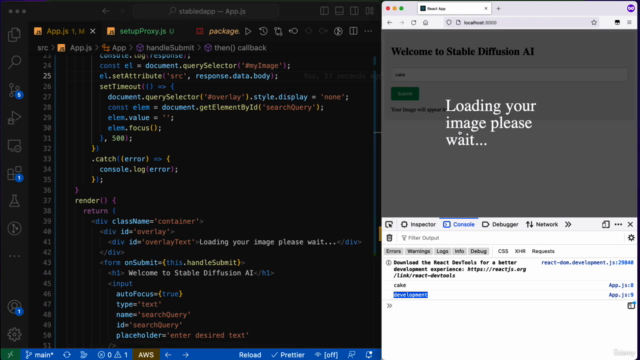Open the timeline history icon in editor toolbar
Viewport: 640px width, 360px height.
pos(263,31)
